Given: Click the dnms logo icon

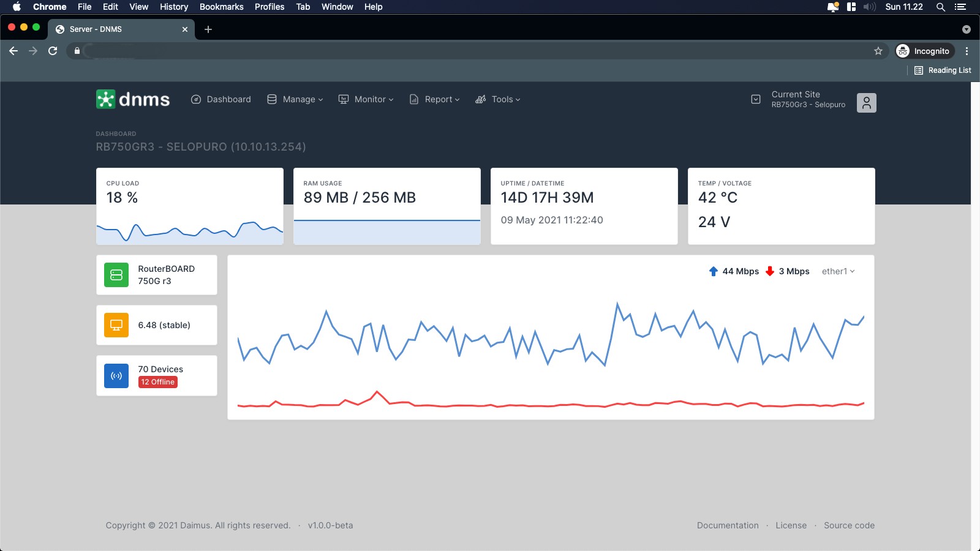Looking at the screenshot, I should [105, 99].
